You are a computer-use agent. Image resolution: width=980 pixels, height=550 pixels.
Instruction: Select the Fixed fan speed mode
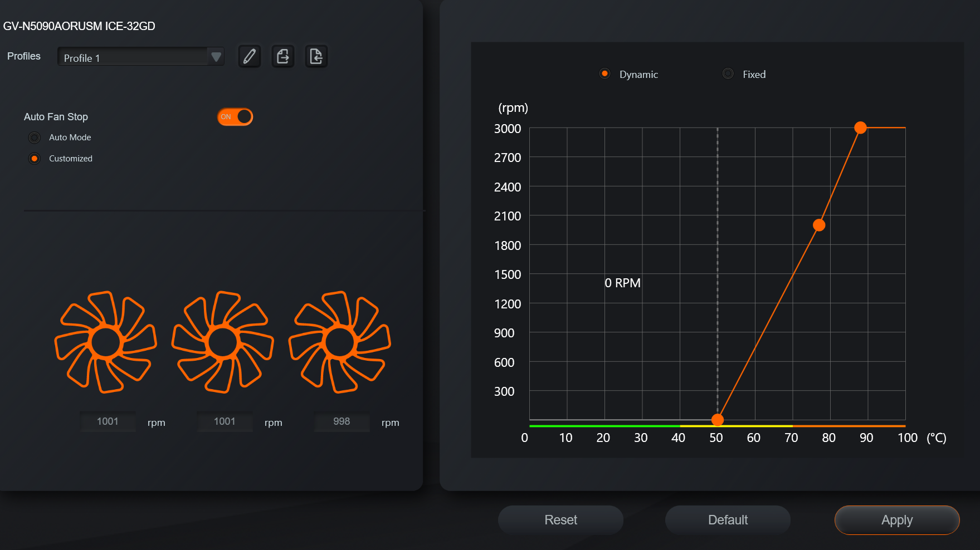coord(728,73)
